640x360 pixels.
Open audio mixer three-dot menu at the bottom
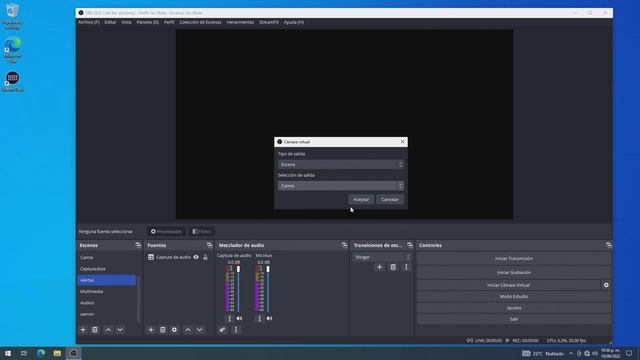click(236, 330)
